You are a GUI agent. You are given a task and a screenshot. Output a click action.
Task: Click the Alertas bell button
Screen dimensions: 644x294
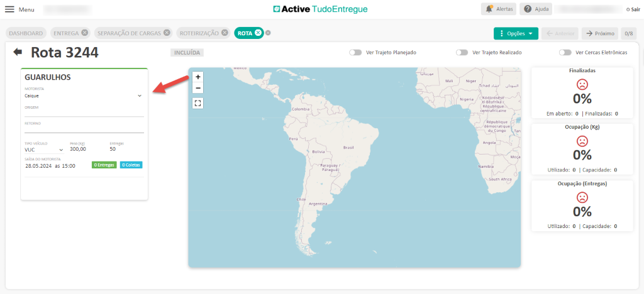pos(499,9)
